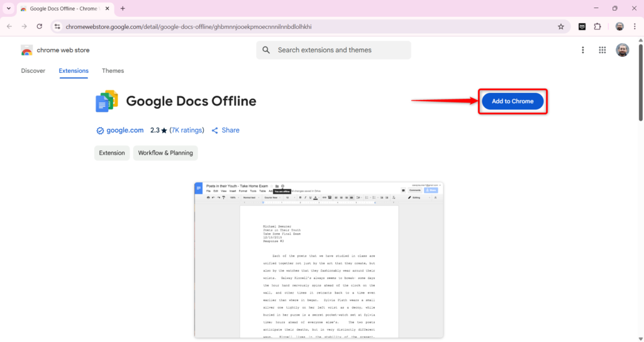The width and height of the screenshot is (644, 342).
Task: Open the Extensions puzzle piece menu
Action: click(597, 26)
